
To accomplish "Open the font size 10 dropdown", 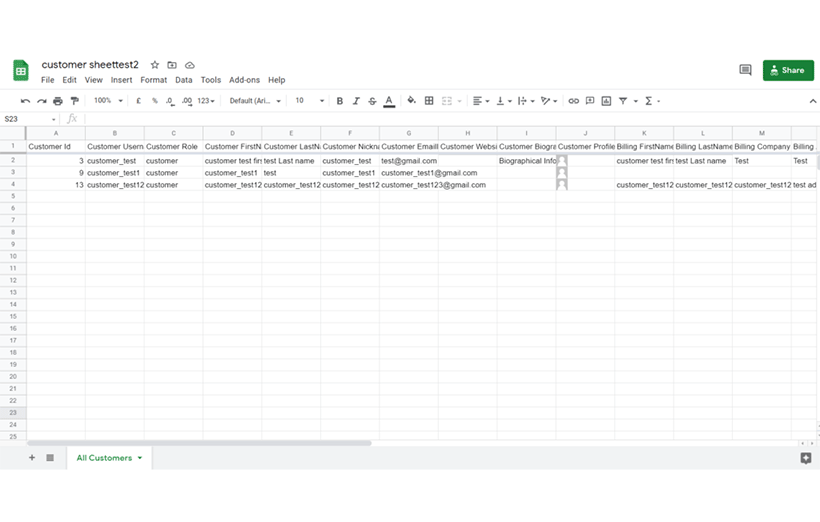I will coord(310,100).
